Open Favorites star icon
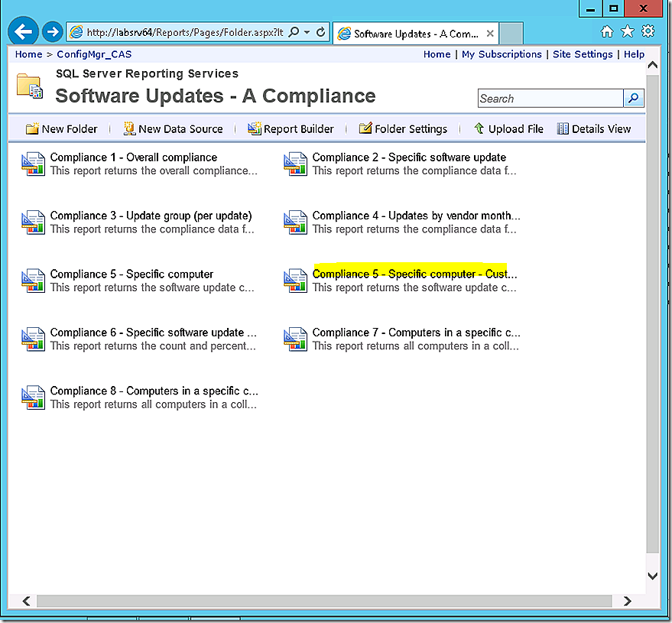 [628, 31]
